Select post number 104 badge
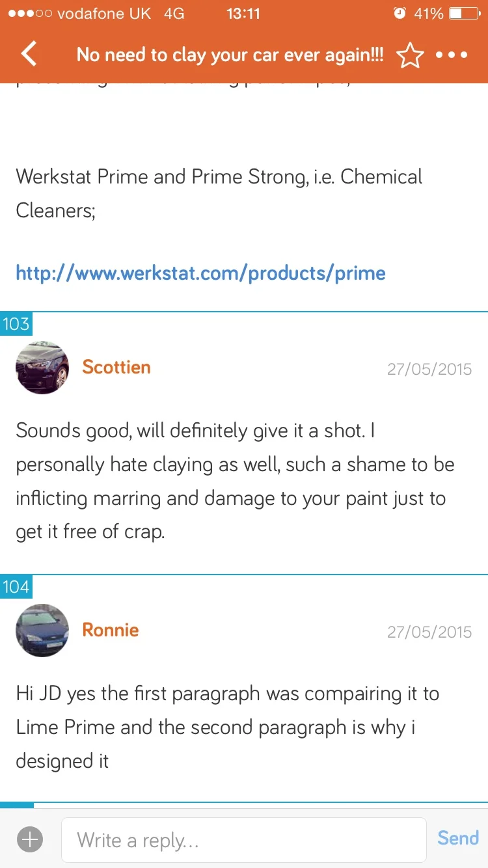This screenshot has height=868, width=488. pyautogui.click(x=16, y=586)
